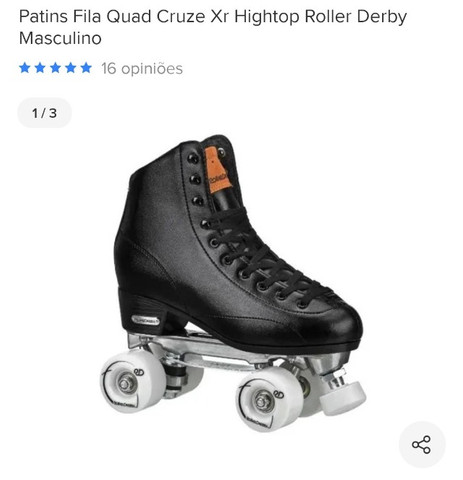Tap the front white wheel of the skate
Image resolution: width=463 pixels, height=480 pixels.
[270, 400]
